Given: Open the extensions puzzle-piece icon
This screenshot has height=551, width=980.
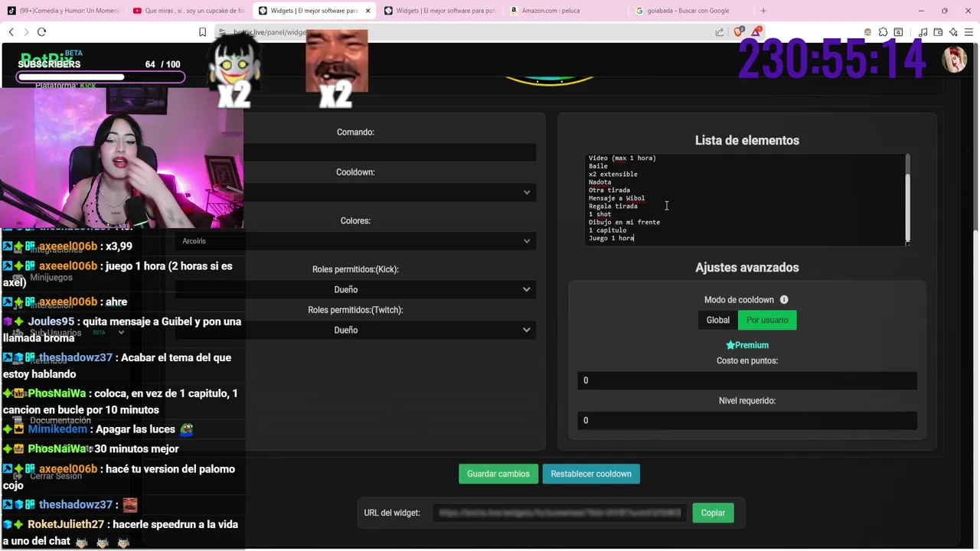Looking at the screenshot, I should [883, 32].
